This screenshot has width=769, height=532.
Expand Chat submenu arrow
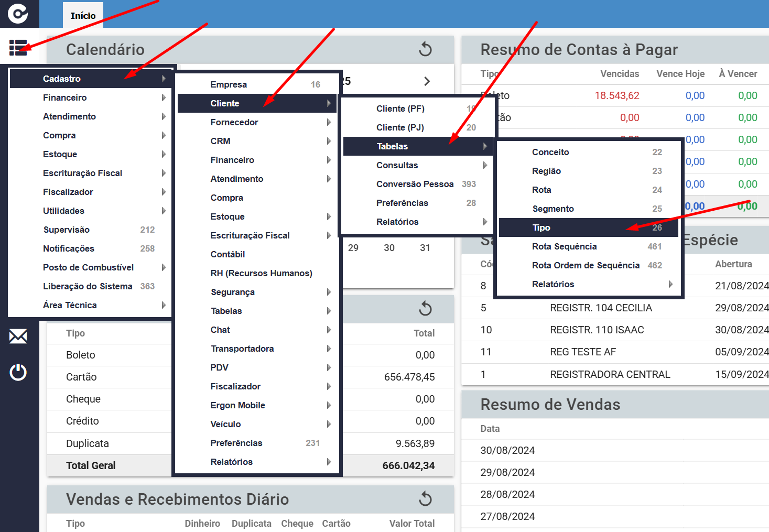[329, 330]
